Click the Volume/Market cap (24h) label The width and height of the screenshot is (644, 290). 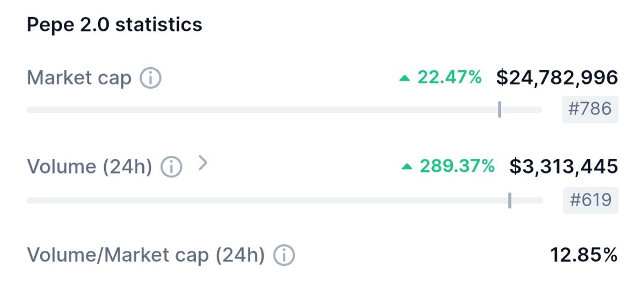[x=146, y=255]
